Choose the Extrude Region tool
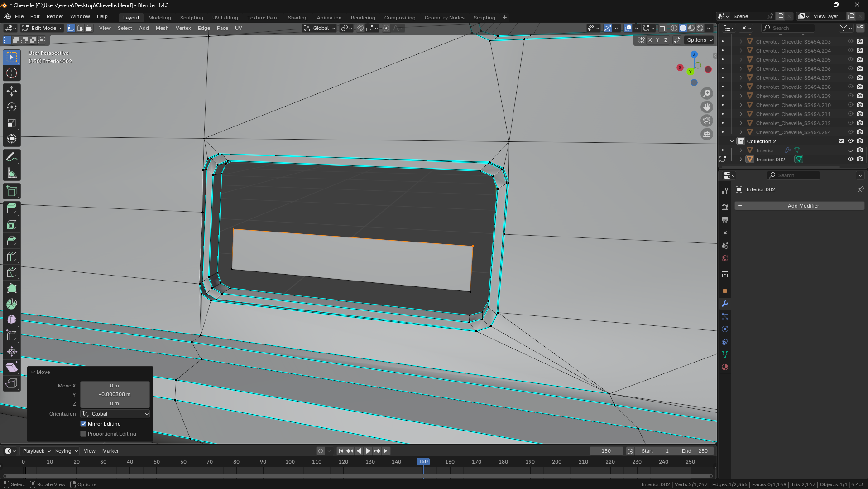This screenshot has height=489, width=868. click(12, 209)
